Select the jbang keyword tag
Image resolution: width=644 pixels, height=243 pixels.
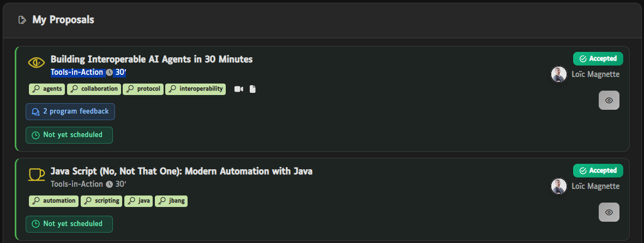click(x=171, y=201)
